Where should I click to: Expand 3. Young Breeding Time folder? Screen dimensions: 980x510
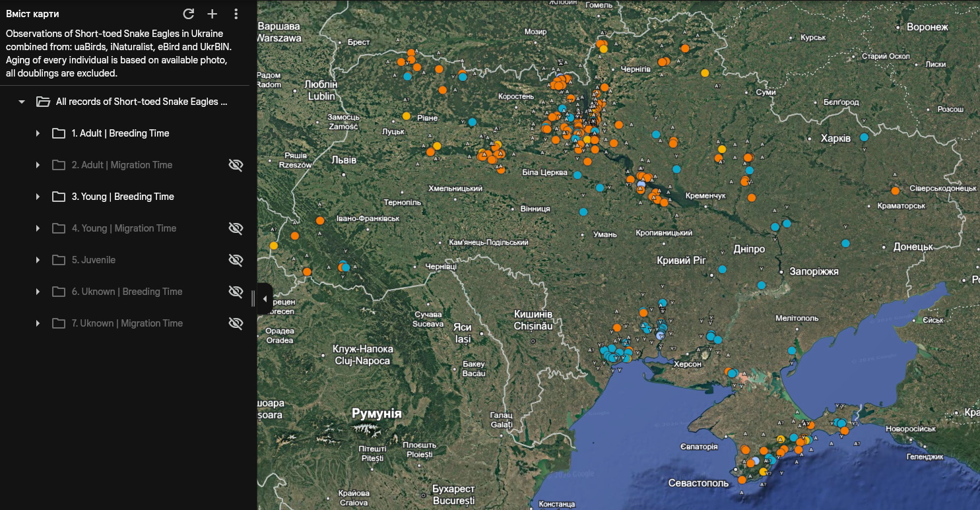click(x=38, y=197)
